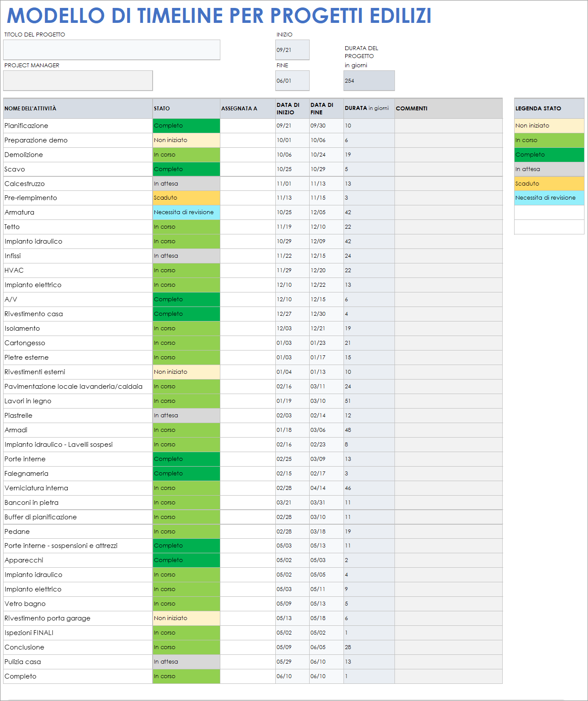Screen dimensions: 588x701
Task: Click the project duration cell 254
Action: coord(369,80)
